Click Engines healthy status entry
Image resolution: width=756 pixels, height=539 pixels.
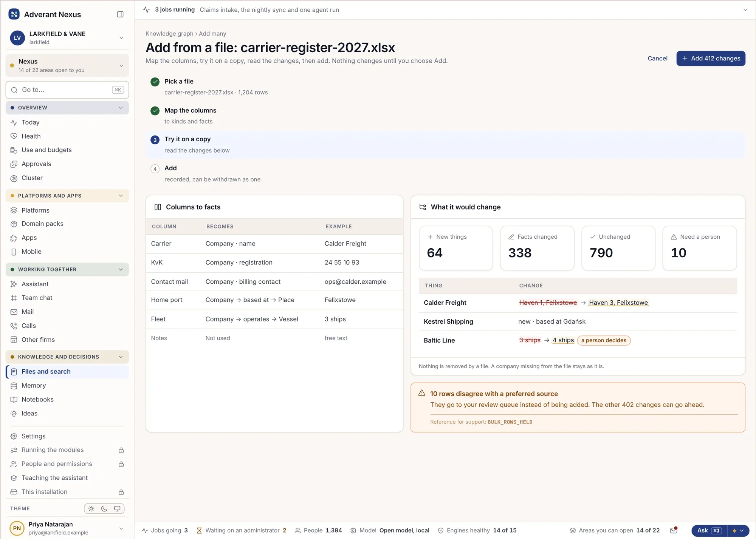coord(477,531)
